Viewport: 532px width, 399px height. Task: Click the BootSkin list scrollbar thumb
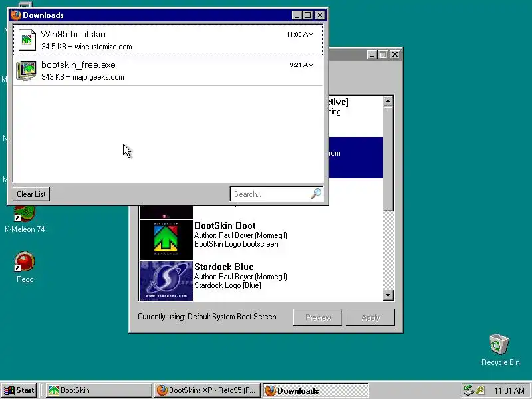click(x=388, y=158)
